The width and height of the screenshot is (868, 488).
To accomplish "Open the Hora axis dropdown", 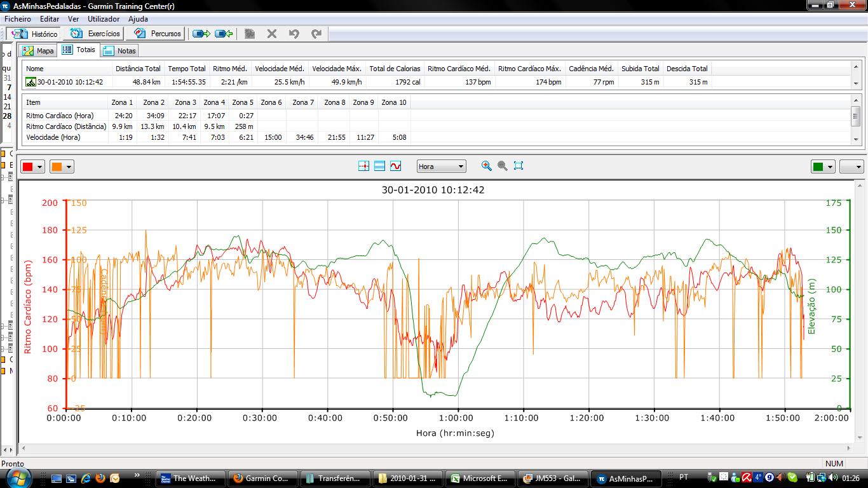I will pos(441,166).
